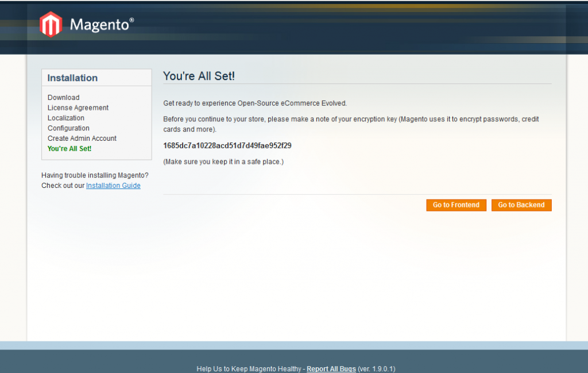Viewport: 588px width, 373px height.
Task: Open the Report All Bugs link
Action: tap(331, 369)
